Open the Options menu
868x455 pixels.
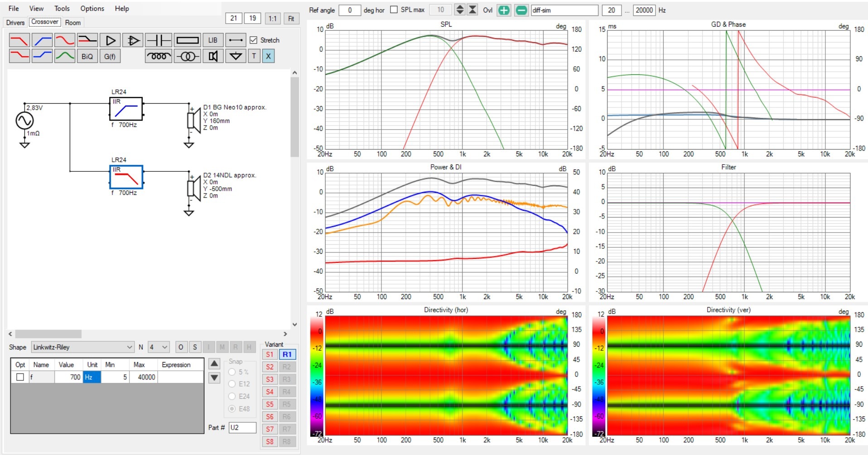click(92, 9)
